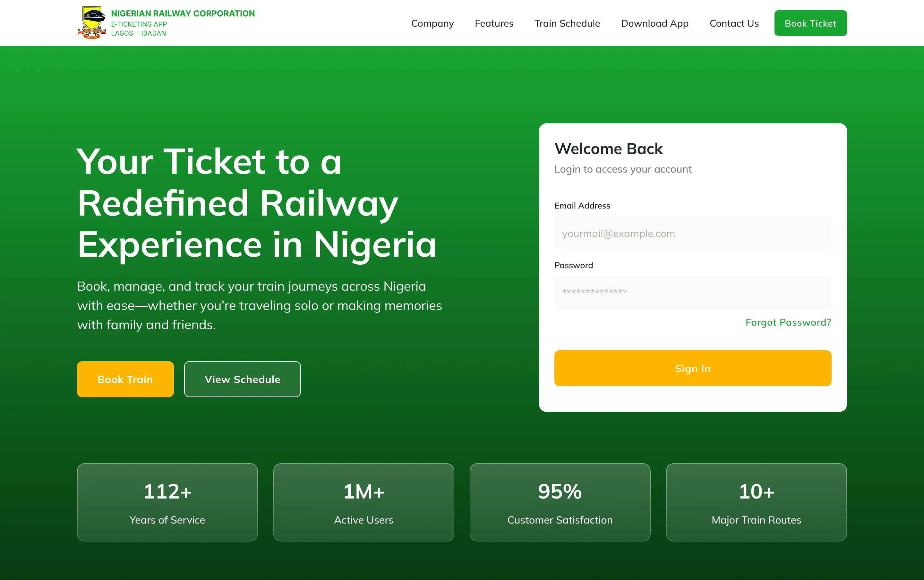This screenshot has height=580, width=924.
Task: Select the 1M+ Active Users card
Action: tap(363, 502)
